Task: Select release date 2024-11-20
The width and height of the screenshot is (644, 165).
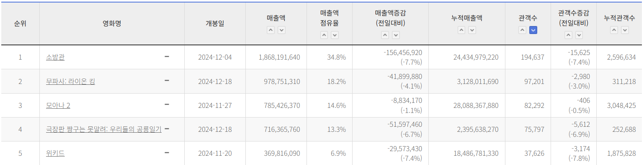Action: coord(215,154)
